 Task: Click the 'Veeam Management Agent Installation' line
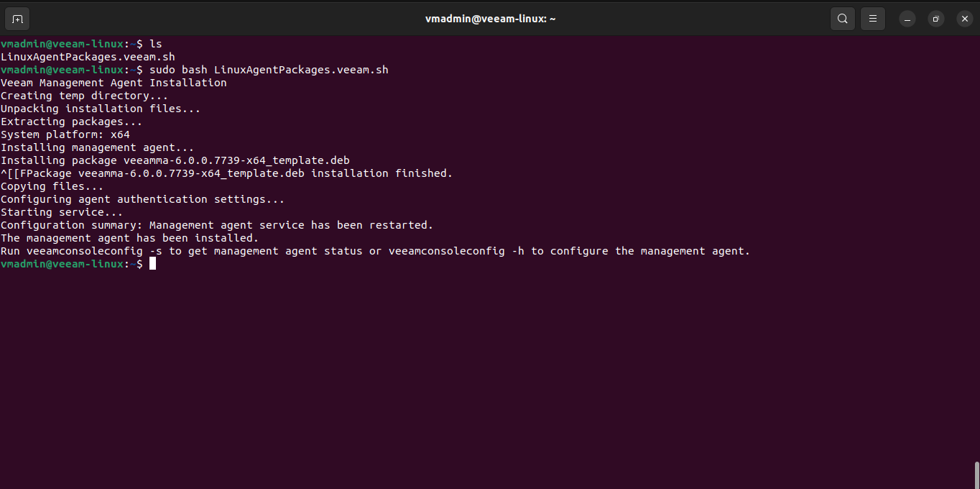(114, 83)
